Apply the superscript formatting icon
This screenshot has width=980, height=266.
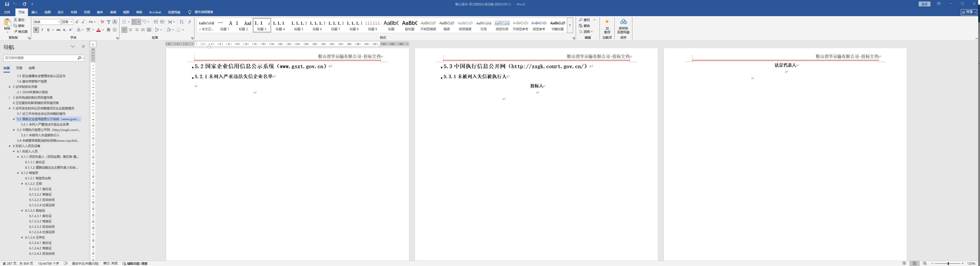coord(71,30)
